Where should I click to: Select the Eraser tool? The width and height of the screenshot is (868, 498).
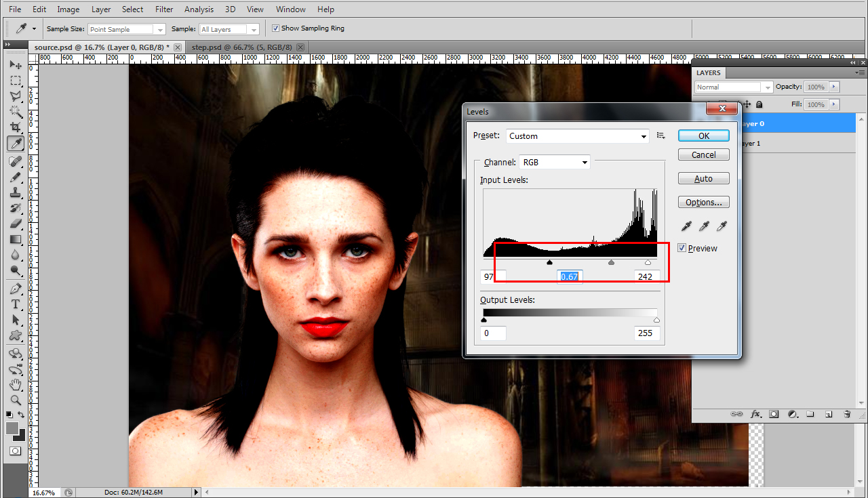(16, 224)
